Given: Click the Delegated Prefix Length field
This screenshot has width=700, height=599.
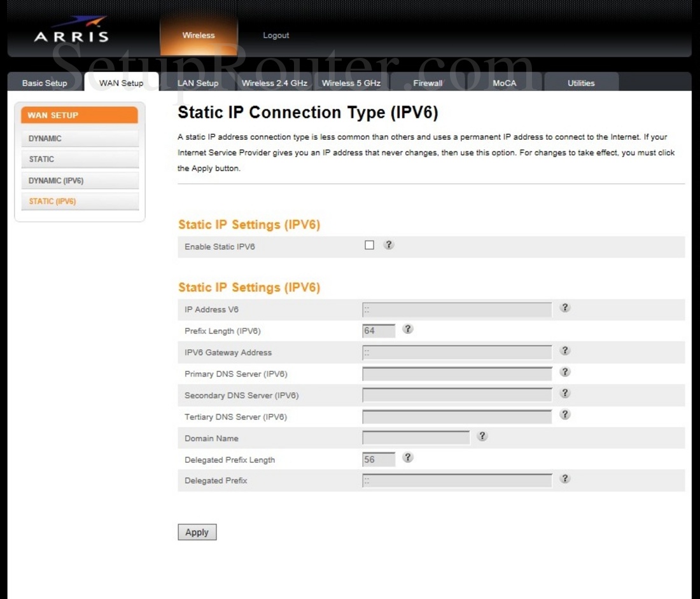Looking at the screenshot, I should 379,459.
